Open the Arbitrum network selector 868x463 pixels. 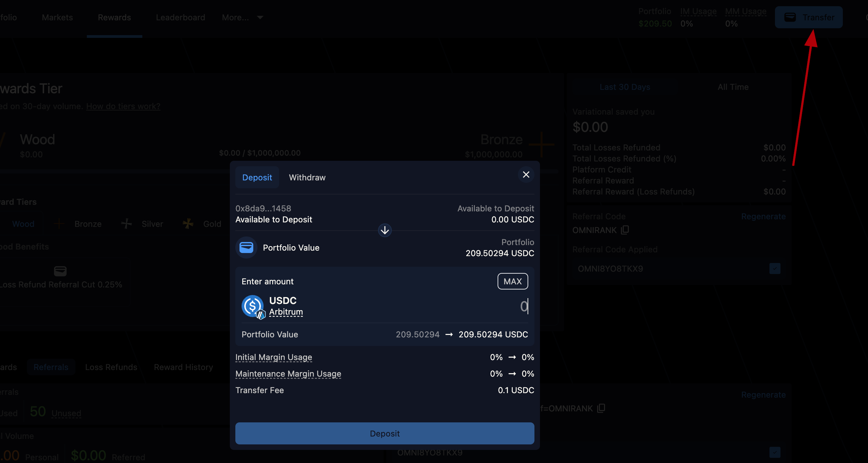[286, 312]
